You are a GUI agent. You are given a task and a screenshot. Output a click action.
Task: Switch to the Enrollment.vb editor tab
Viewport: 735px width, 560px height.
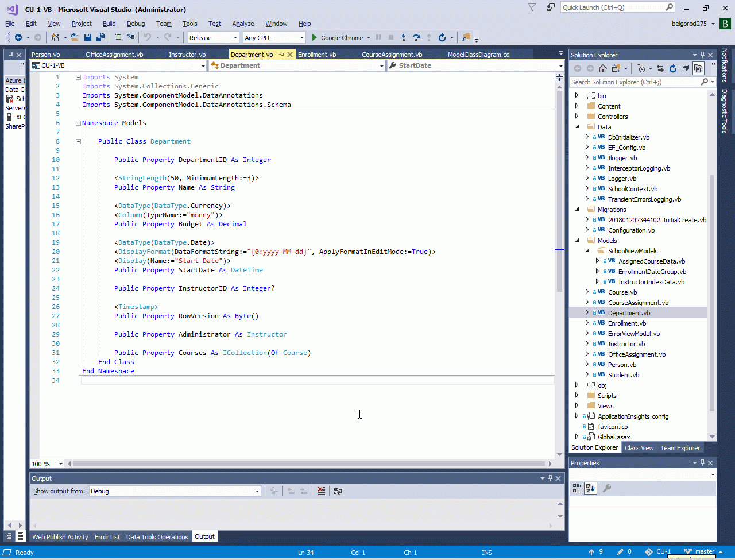click(x=317, y=55)
